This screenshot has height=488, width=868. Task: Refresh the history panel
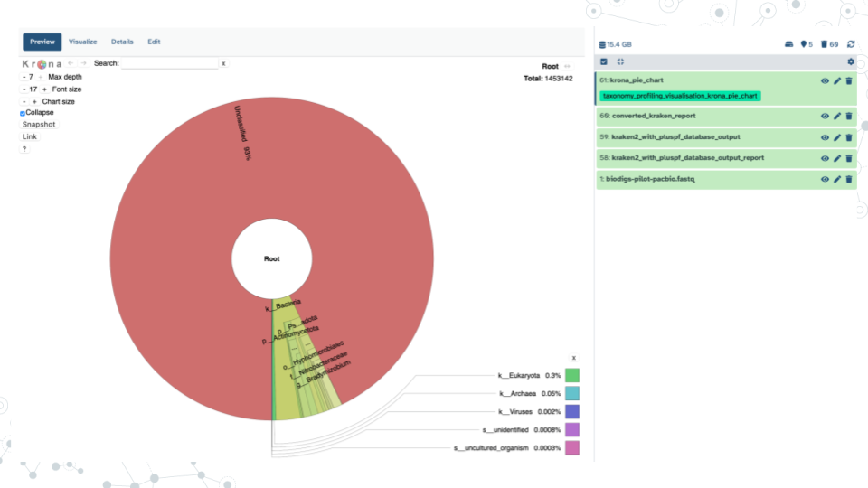click(851, 44)
